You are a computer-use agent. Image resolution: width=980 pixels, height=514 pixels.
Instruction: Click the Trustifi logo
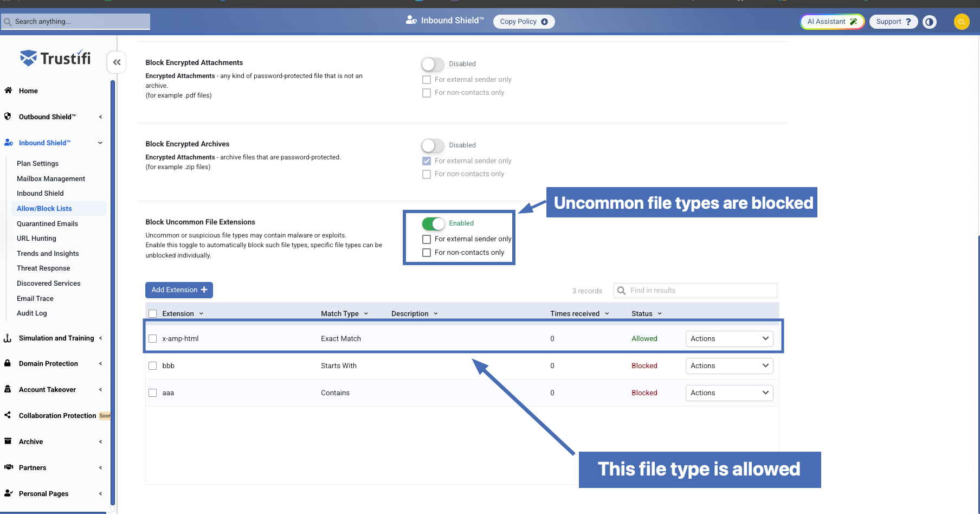point(55,58)
